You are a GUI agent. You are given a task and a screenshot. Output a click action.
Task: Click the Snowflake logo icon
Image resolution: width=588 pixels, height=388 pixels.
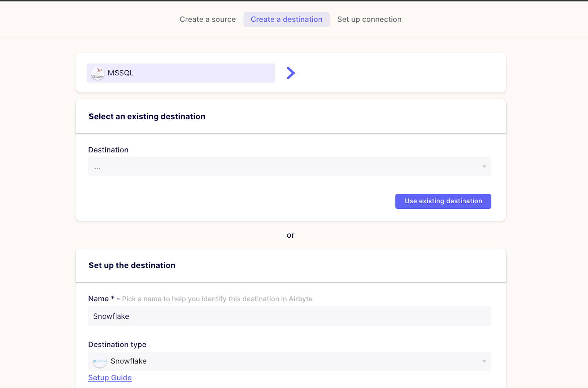coord(100,362)
